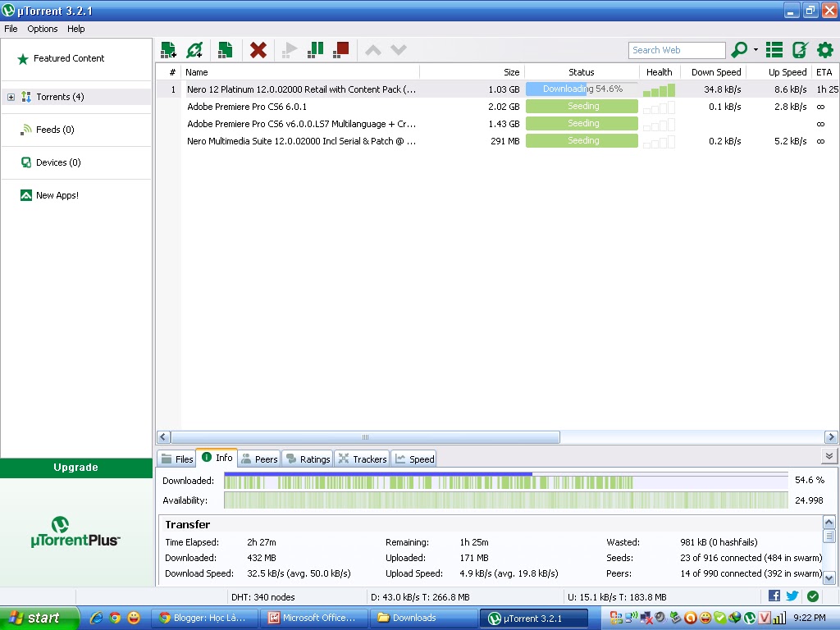This screenshot has width=840, height=630.
Task: Sort by the Up Speed column header
Action: click(779, 72)
